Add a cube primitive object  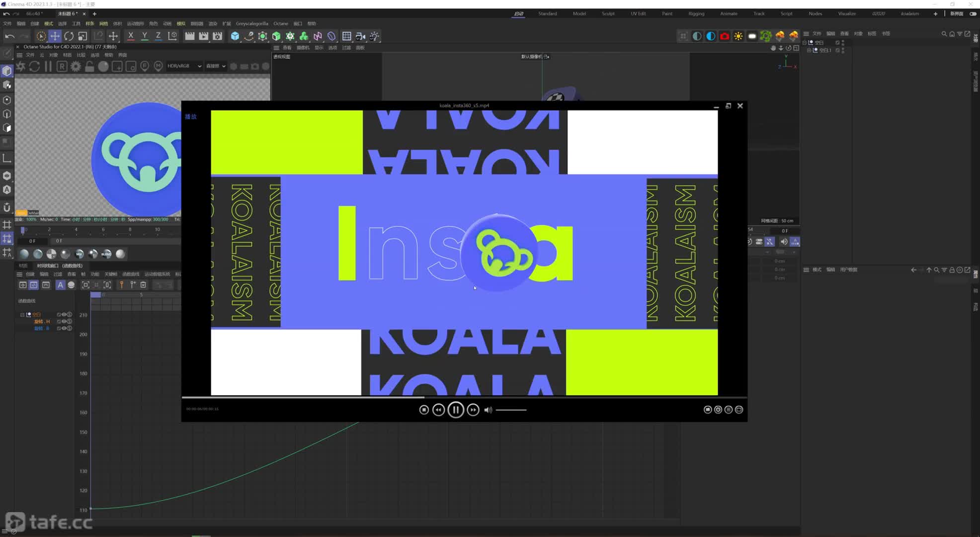click(235, 36)
